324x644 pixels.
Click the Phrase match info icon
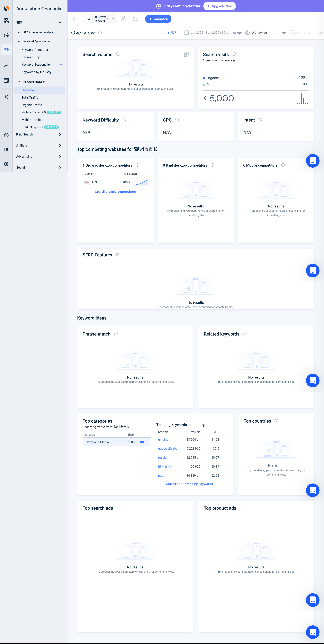click(116, 334)
